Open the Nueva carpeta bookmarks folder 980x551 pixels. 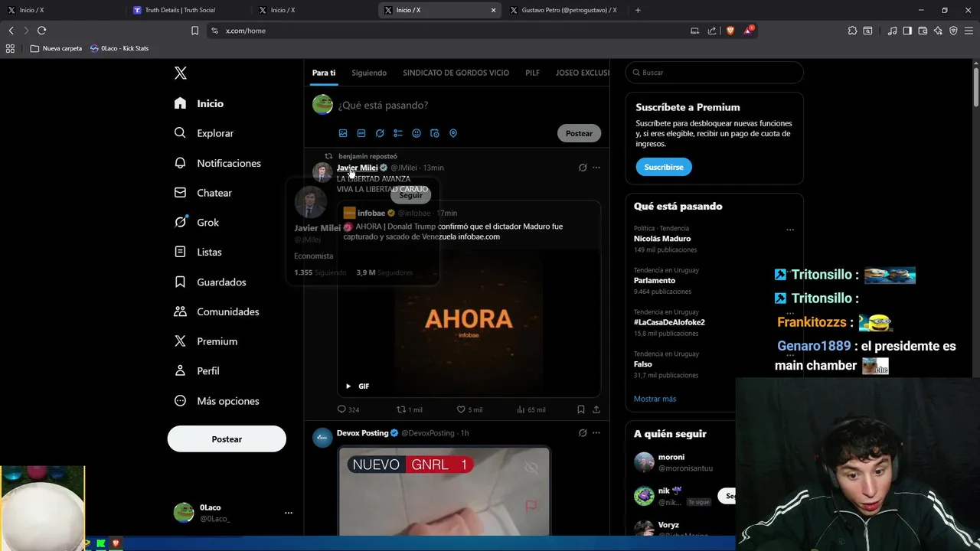tap(56, 48)
